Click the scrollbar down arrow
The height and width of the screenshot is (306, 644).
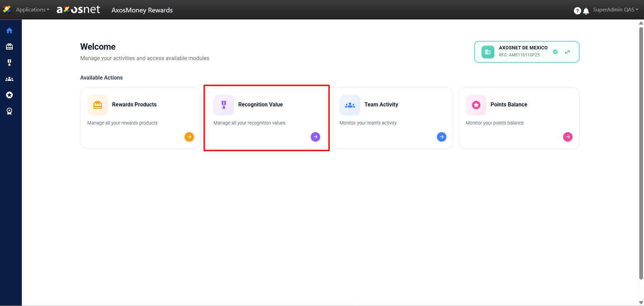(641, 303)
